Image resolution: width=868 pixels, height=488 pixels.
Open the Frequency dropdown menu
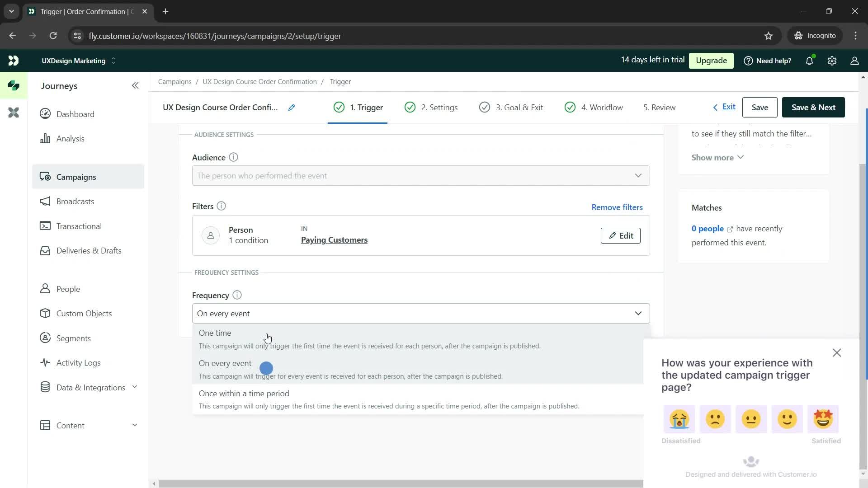[x=420, y=313]
